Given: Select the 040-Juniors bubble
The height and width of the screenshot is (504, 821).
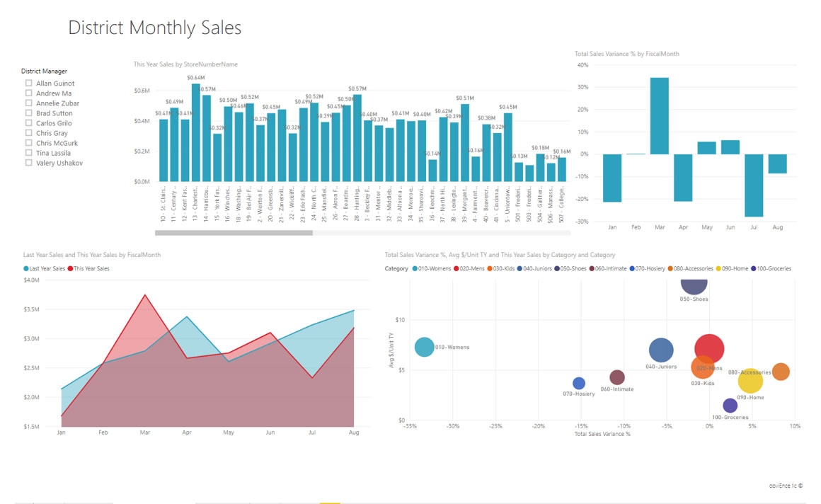Looking at the screenshot, I should 661,350.
